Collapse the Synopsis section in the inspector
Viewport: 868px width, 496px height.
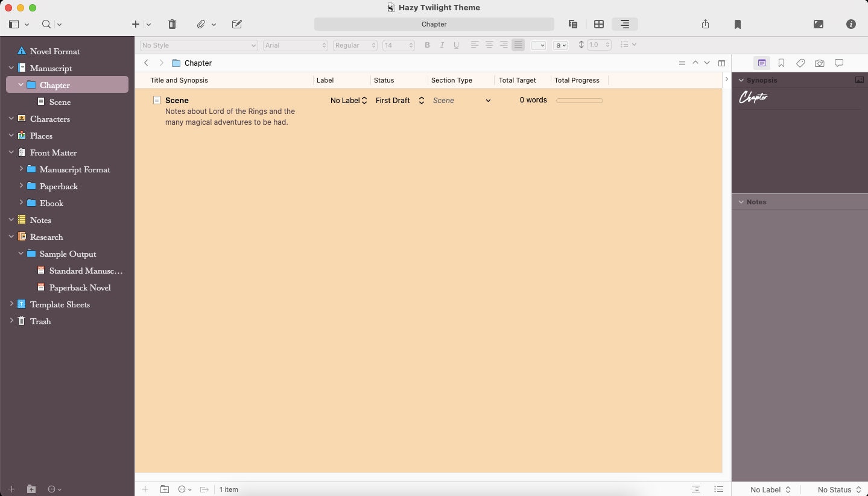tap(741, 80)
